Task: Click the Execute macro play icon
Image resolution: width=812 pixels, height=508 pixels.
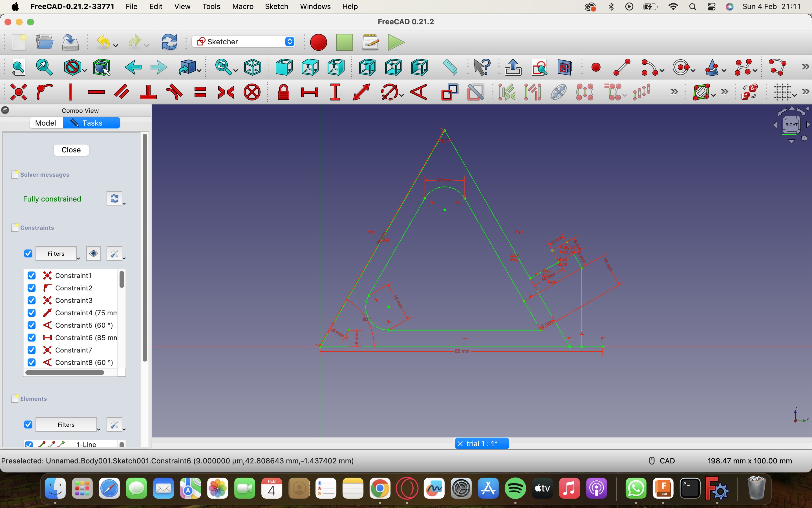Action: [396, 42]
